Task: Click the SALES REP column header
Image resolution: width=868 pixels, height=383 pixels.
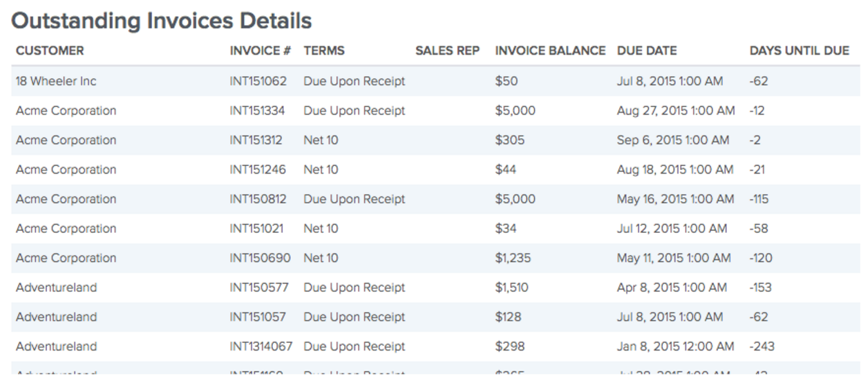Action: [x=447, y=50]
